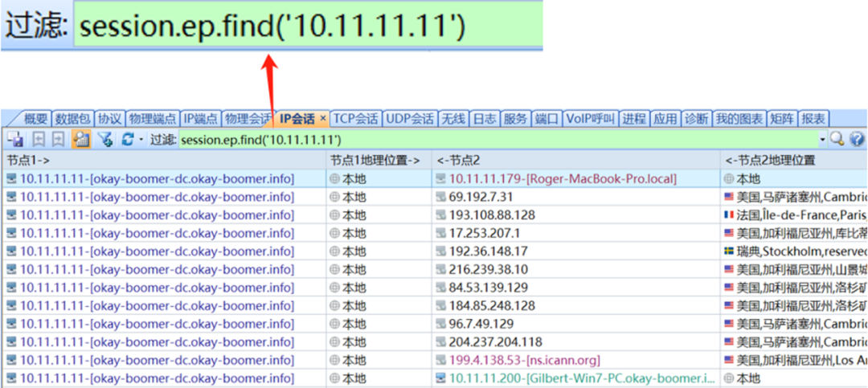Click the host icon beside 193.108.88.128
Image resolution: width=868 pixels, height=388 pixels.
coord(441,214)
